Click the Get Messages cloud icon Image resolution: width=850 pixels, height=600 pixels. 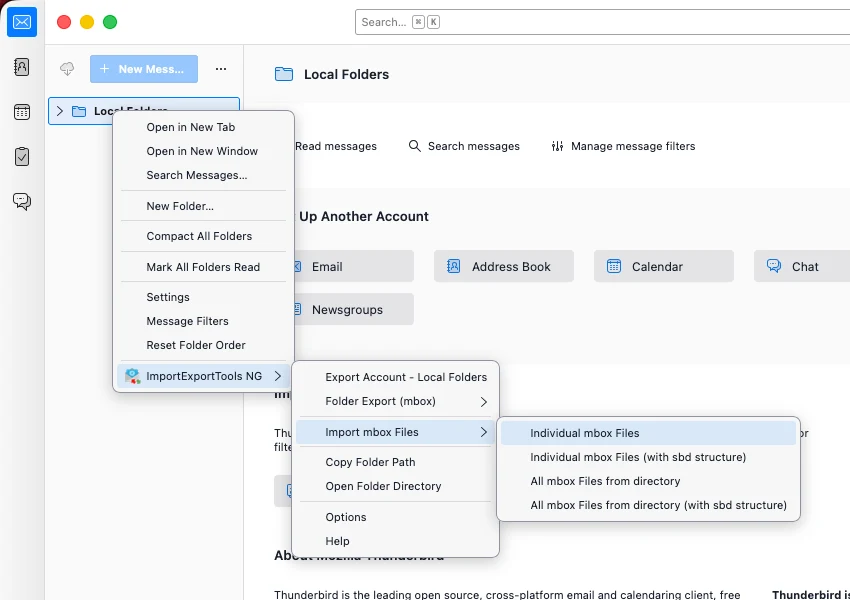click(x=67, y=69)
